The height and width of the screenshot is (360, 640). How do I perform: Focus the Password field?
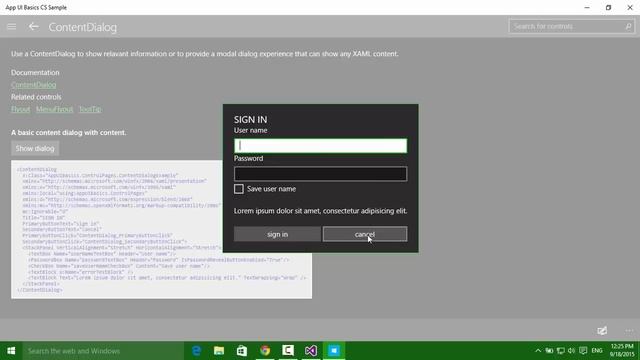tap(320, 174)
